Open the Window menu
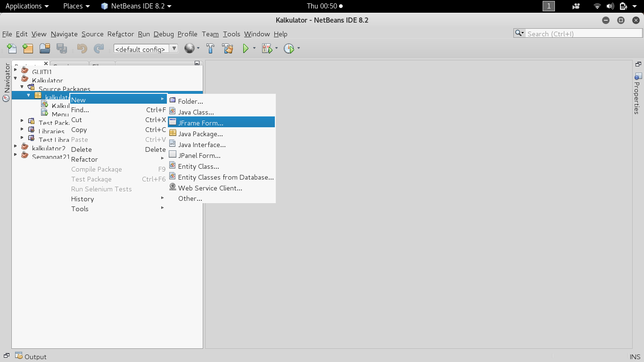 (x=257, y=34)
